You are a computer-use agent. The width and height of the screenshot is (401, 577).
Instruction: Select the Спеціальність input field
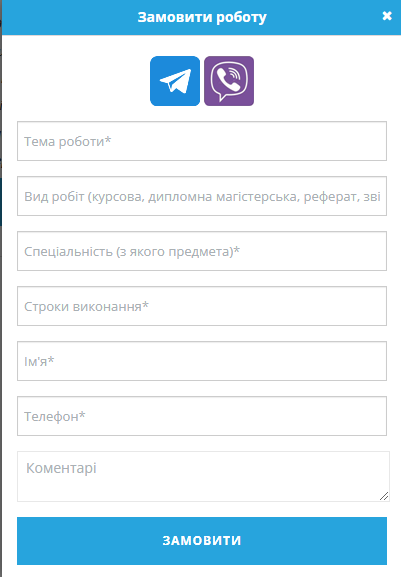tap(202, 251)
